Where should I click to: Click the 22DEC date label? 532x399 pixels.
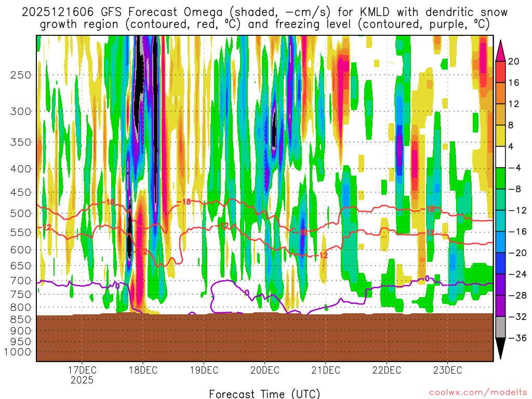[x=387, y=370]
